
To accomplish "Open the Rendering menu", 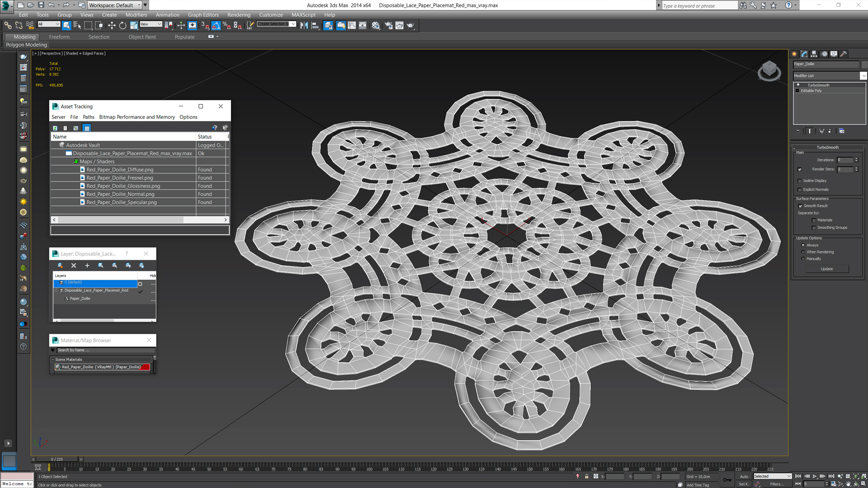I will (x=238, y=15).
